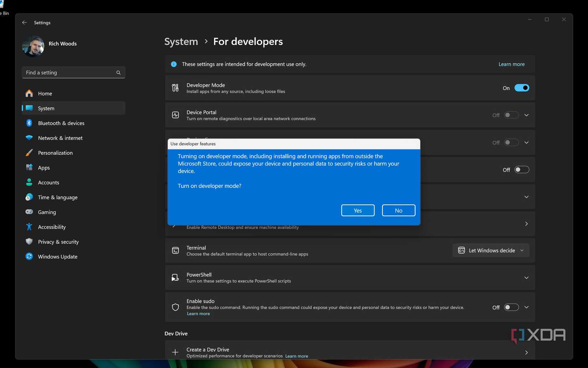Turn on the Enable sudo toggle
This screenshot has width=588, height=368.
(x=511, y=307)
